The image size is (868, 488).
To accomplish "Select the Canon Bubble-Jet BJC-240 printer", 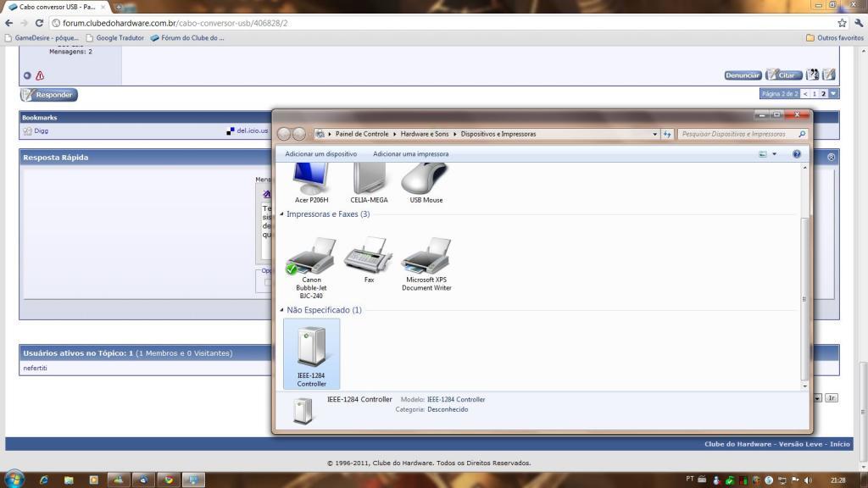I will tap(311, 269).
